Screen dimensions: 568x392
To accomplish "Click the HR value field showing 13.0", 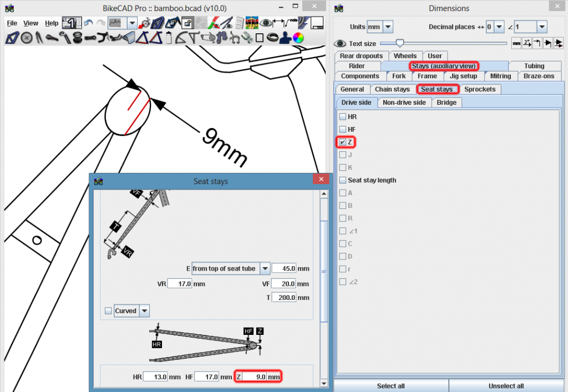I will [155, 377].
